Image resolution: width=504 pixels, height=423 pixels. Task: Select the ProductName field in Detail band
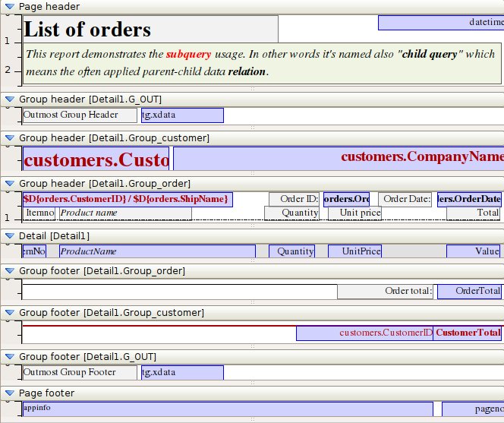(x=158, y=251)
